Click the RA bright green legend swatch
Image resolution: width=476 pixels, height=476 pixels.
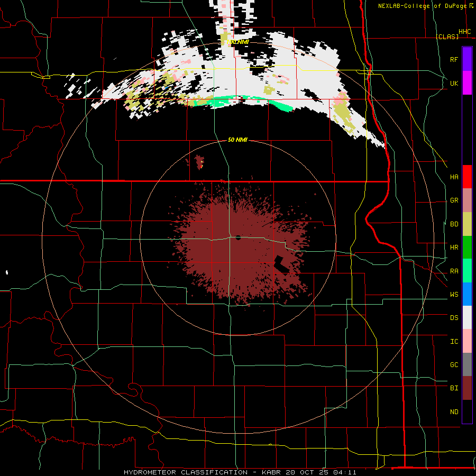pyautogui.click(x=467, y=271)
